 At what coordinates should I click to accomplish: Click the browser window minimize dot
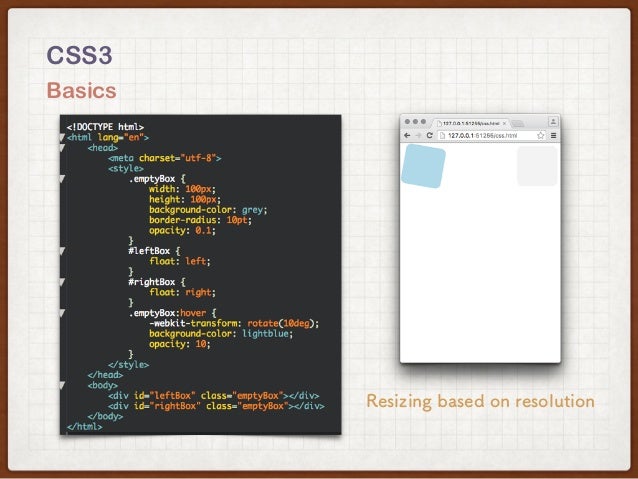[415, 122]
